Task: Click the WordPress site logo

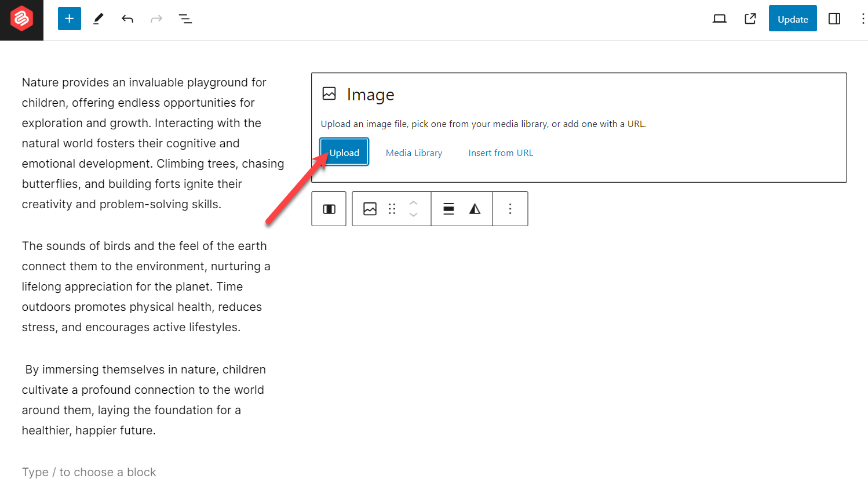Action: pos(21,18)
